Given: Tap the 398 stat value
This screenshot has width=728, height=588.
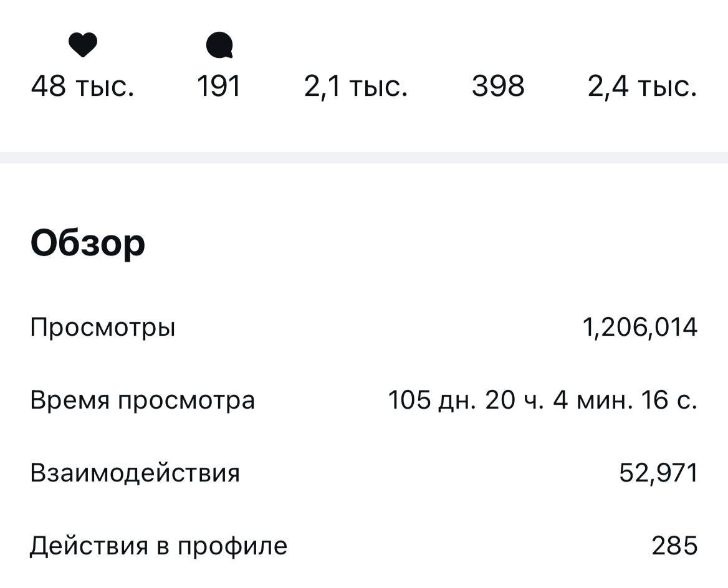Looking at the screenshot, I should tap(498, 86).
